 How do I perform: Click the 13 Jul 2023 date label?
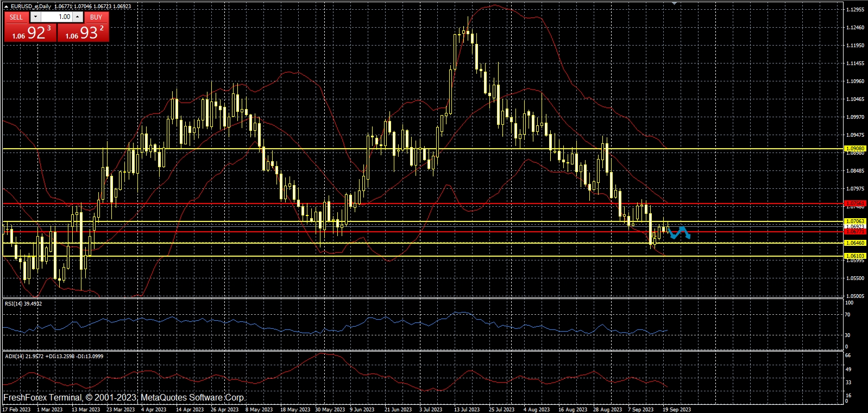(x=467, y=409)
